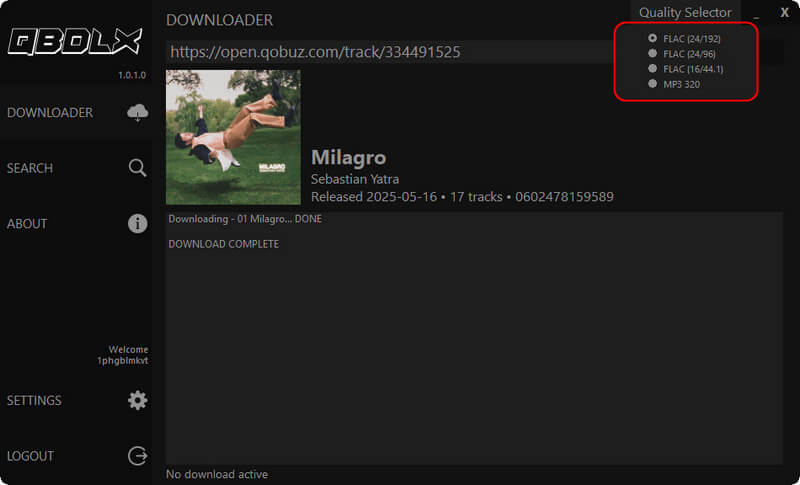Select FLAC (24/192) quality
Screen dimensions: 800x485
684,39
